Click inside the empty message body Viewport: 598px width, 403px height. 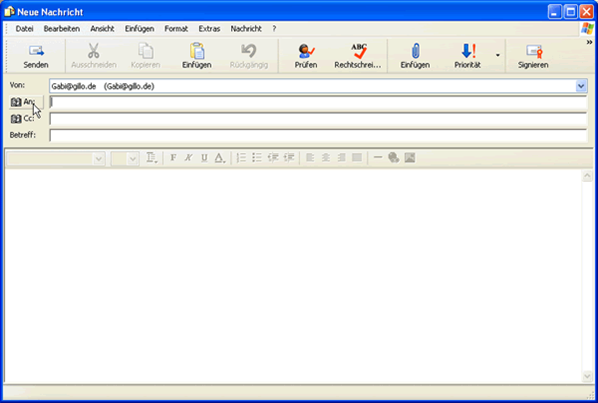click(x=293, y=276)
